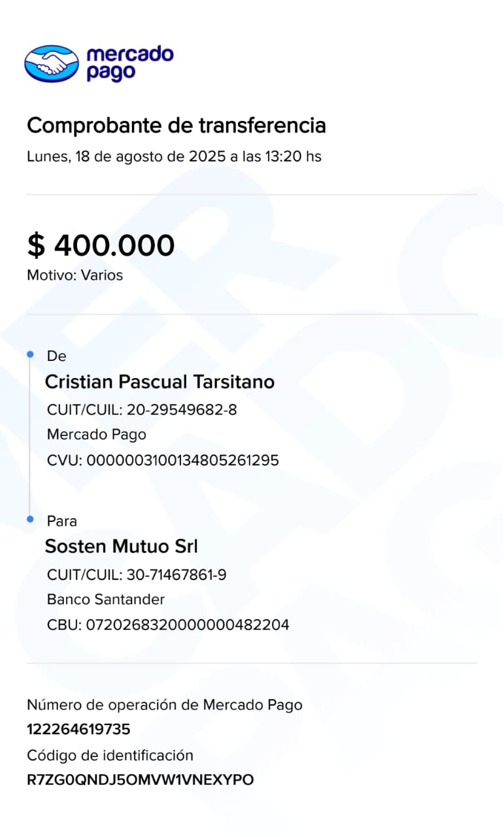Click the blue dot beside "Para"
Viewport: 504px width, 837px height.
[30, 519]
